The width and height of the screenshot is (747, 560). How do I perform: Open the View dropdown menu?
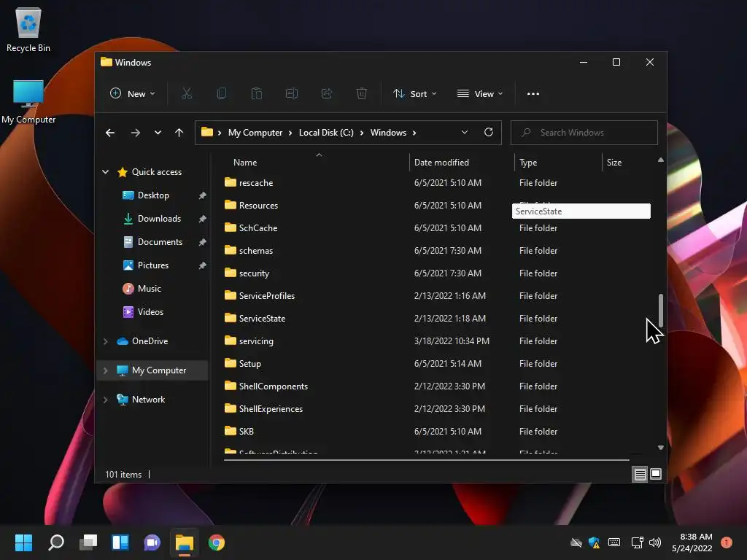coord(480,94)
